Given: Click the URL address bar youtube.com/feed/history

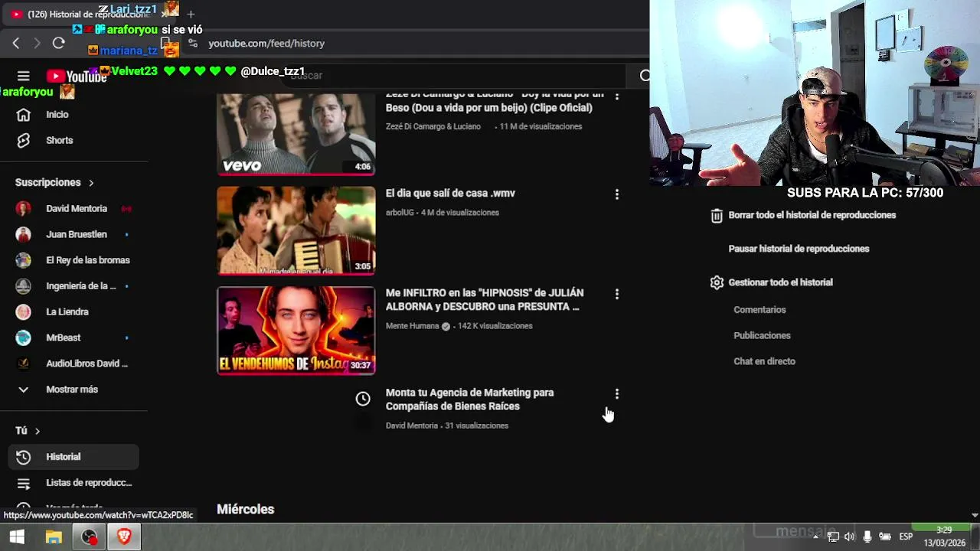Looking at the screenshot, I should point(266,44).
